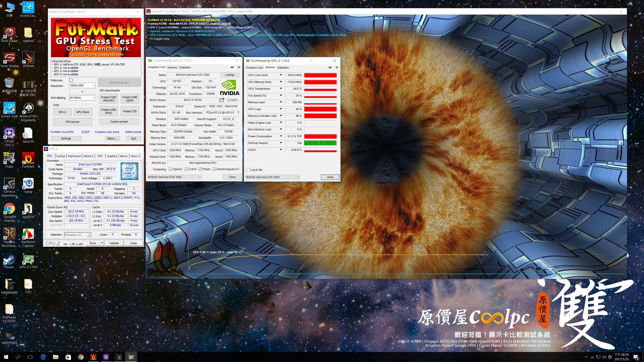Open the Anti-aliasing 8X MSAA dropdown
The image size is (644, 362).
click(82, 98)
